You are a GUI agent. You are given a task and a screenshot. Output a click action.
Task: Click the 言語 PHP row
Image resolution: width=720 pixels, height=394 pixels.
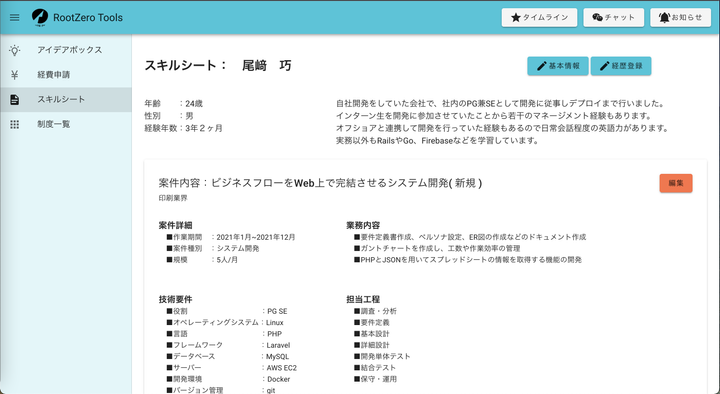(x=225, y=334)
